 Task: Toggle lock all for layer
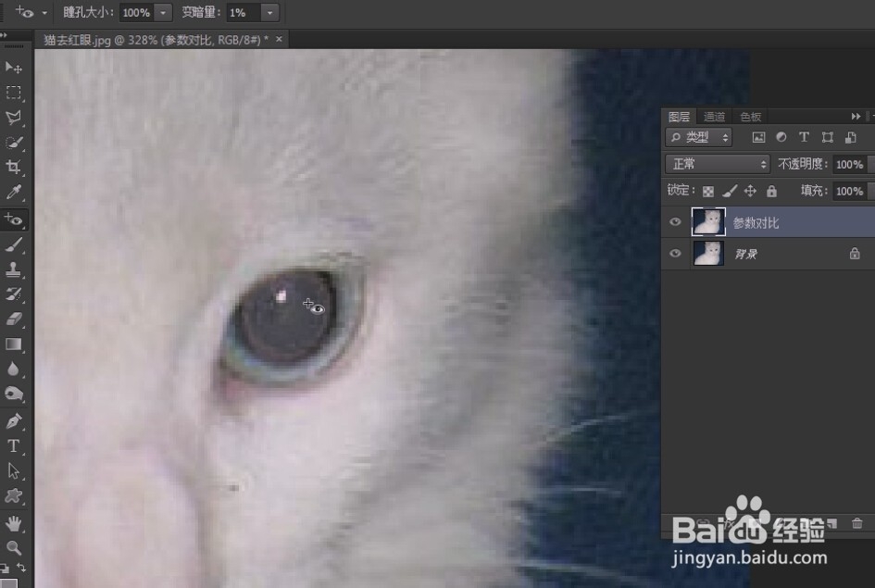(772, 192)
